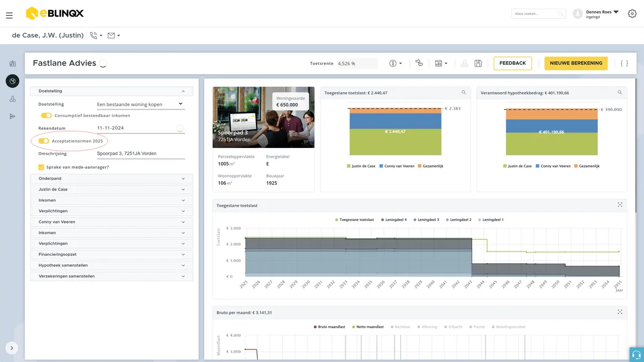This screenshot has width=644, height=362.
Task: Click the curly braces icon
Action: tap(624, 63)
